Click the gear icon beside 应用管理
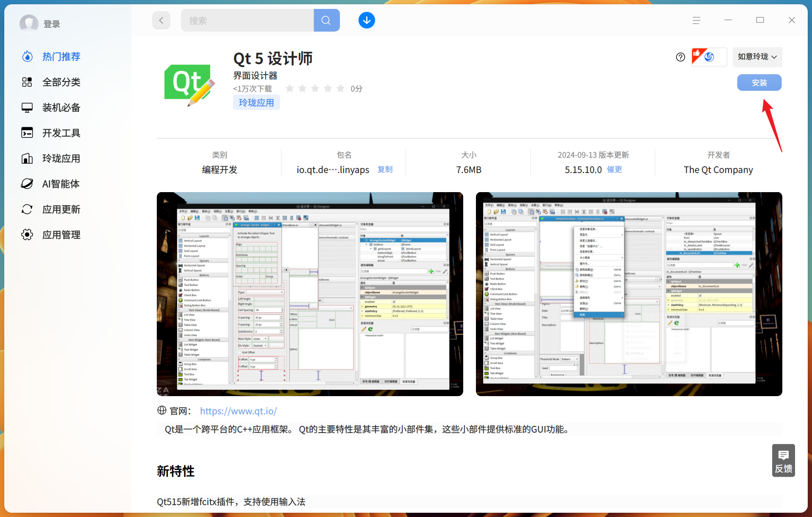The image size is (812, 517). tap(27, 235)
